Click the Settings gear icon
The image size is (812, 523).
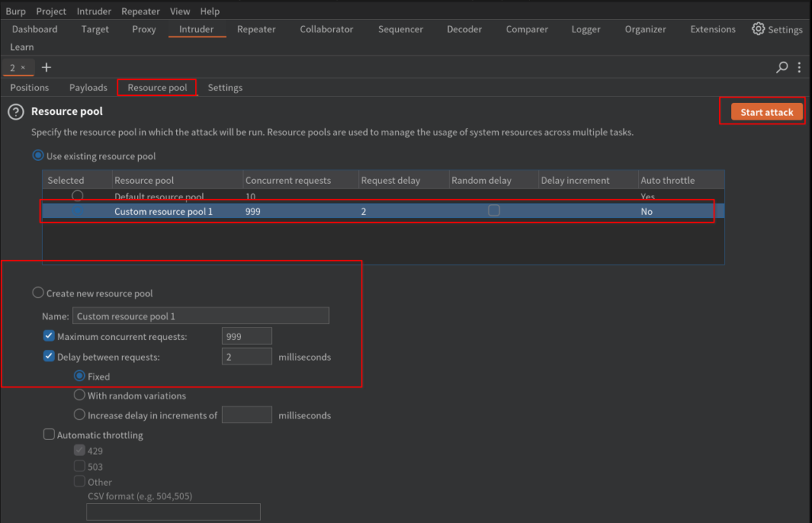(x=758, y=29)
